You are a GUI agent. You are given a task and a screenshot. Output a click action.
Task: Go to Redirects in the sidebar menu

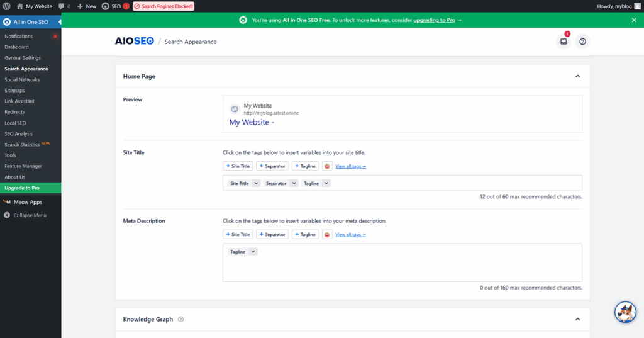14,112
